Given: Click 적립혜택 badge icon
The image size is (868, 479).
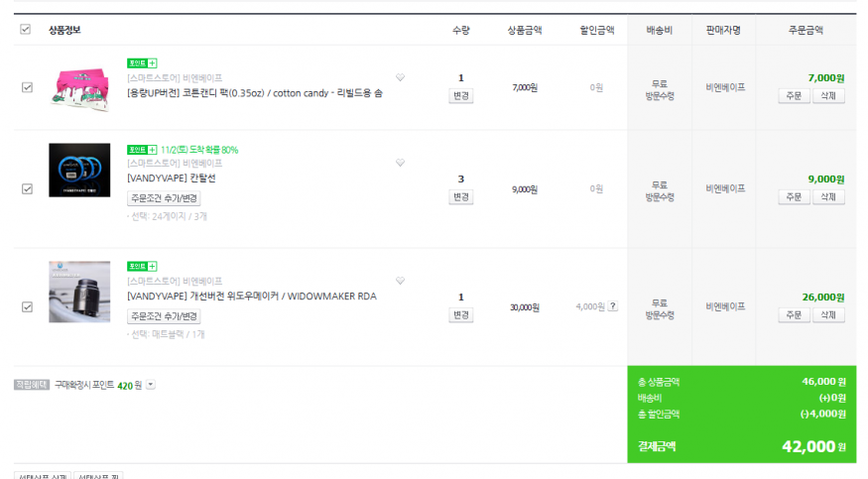Looking at the screenshot, I should pyautogui.click(x=32, y=385).
